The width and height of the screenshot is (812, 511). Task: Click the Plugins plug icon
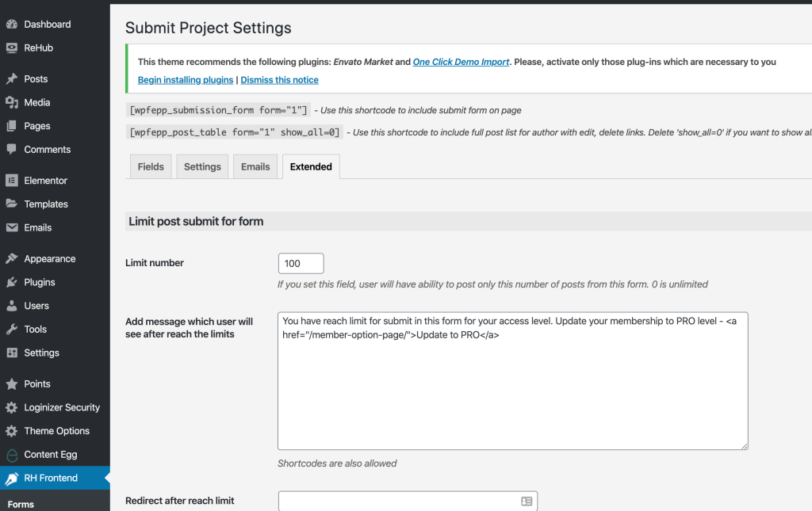coord(12,283)
